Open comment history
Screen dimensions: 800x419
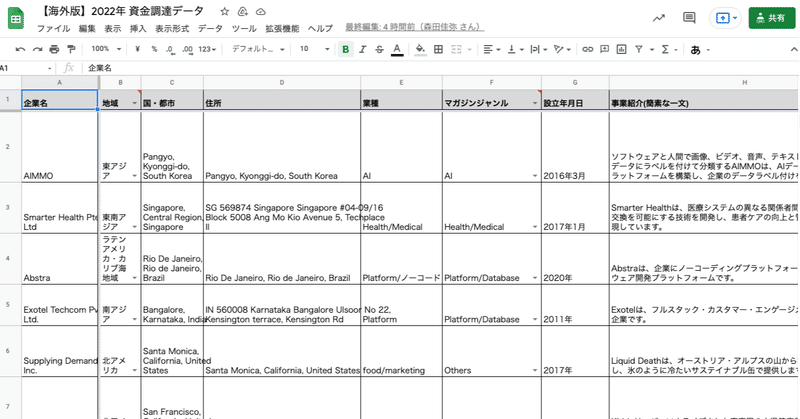pyautogui.click(x=689, y=18)
